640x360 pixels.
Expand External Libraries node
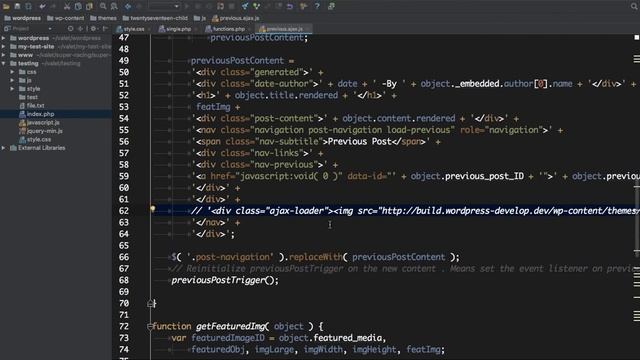[4, 148]
